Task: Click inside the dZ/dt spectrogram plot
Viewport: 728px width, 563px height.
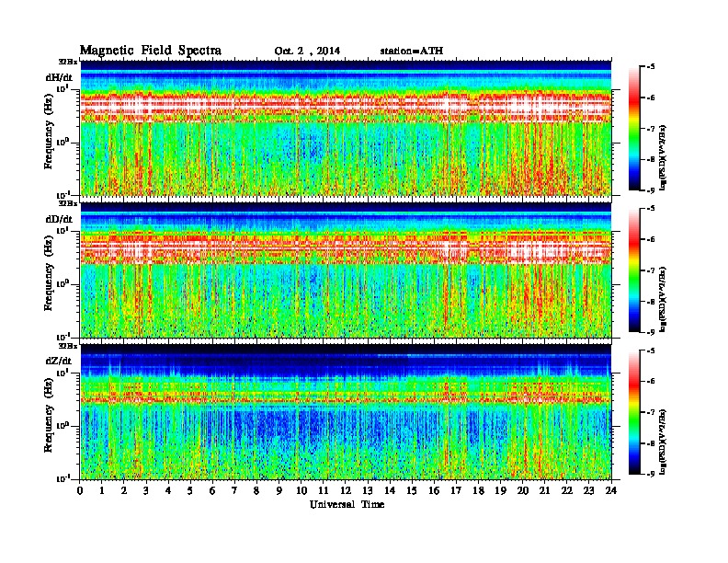Action: coord(346,411)
